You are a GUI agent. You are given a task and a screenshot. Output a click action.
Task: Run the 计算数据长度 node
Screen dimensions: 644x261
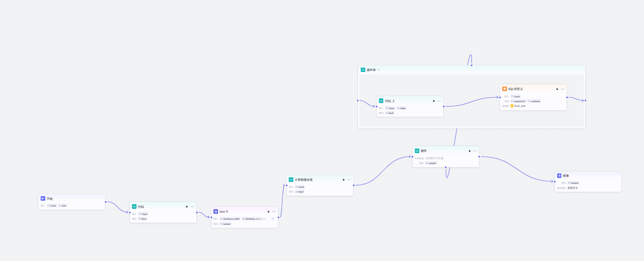[344, 180]
